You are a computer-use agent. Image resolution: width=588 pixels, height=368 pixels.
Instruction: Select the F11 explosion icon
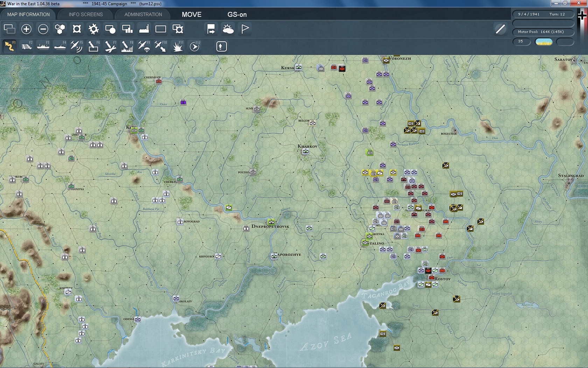177,46
